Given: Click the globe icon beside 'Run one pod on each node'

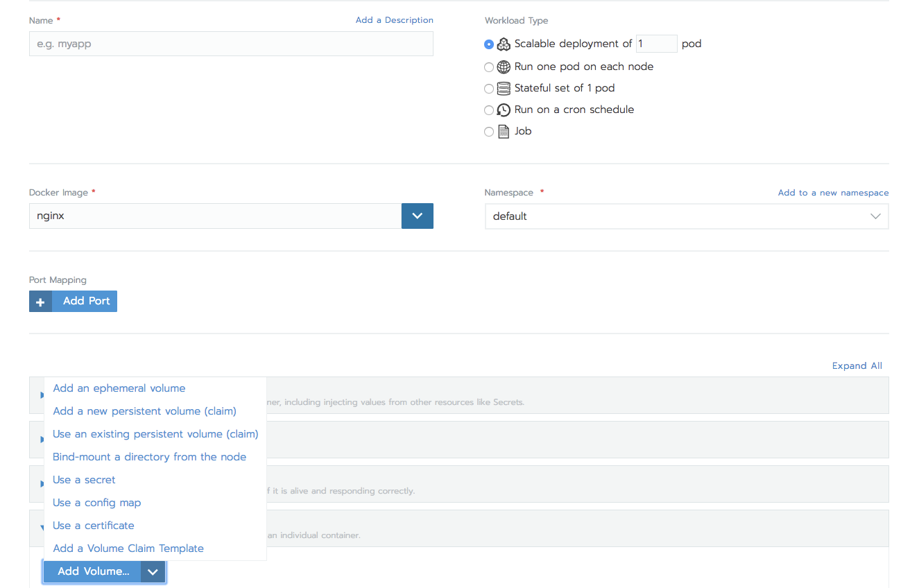Looking at the screenshot, I should (x=503, y=67).
